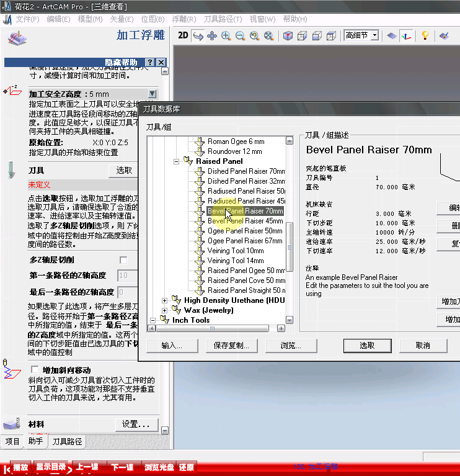Select the pan view tool
Viewport: 460px width, 476px height.
211,35
